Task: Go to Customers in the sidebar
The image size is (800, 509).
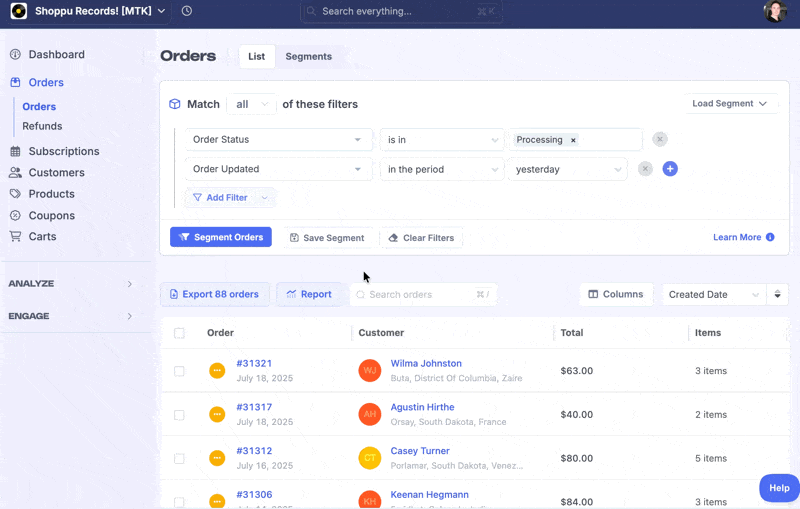Action: [57, 172]
